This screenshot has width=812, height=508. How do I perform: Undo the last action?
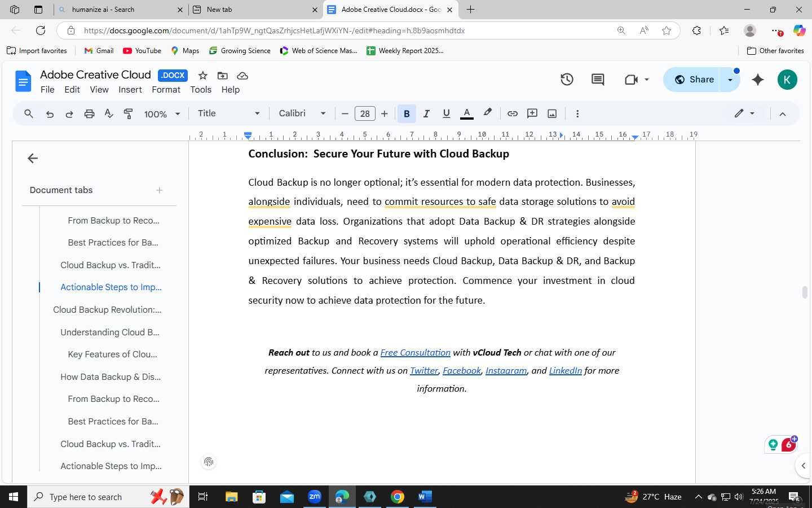(50, 114)
